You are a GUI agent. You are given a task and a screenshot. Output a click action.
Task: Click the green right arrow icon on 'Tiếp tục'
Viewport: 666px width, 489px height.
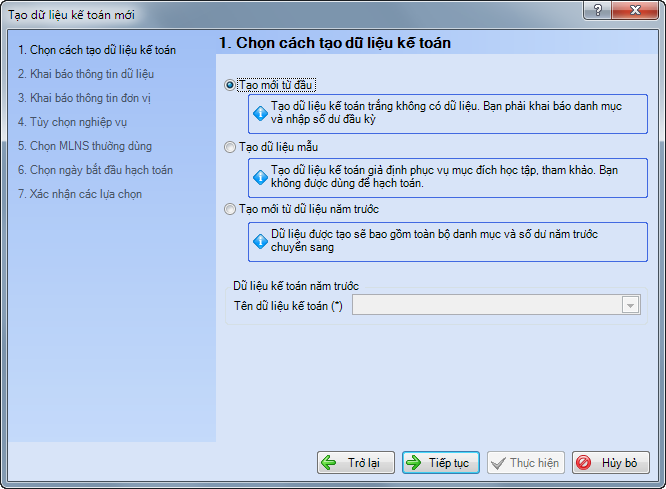pyautogui.click(x=413, y=463)
